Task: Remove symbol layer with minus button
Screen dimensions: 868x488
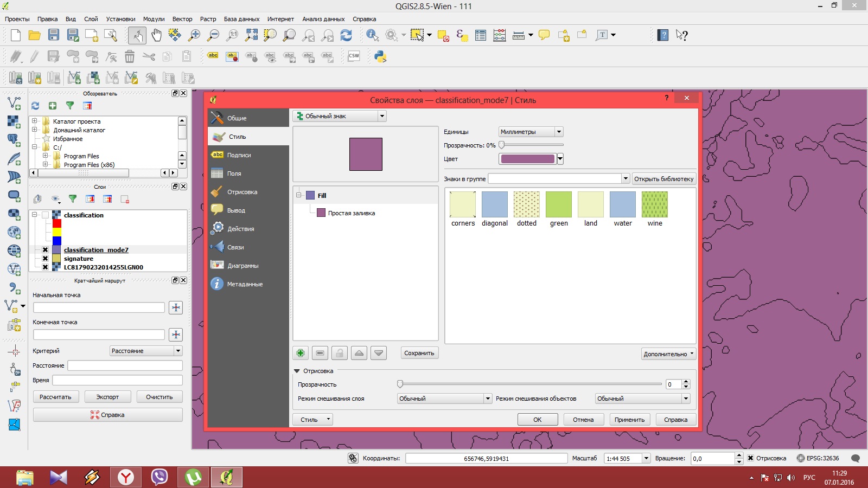Action: coord(320,353)
